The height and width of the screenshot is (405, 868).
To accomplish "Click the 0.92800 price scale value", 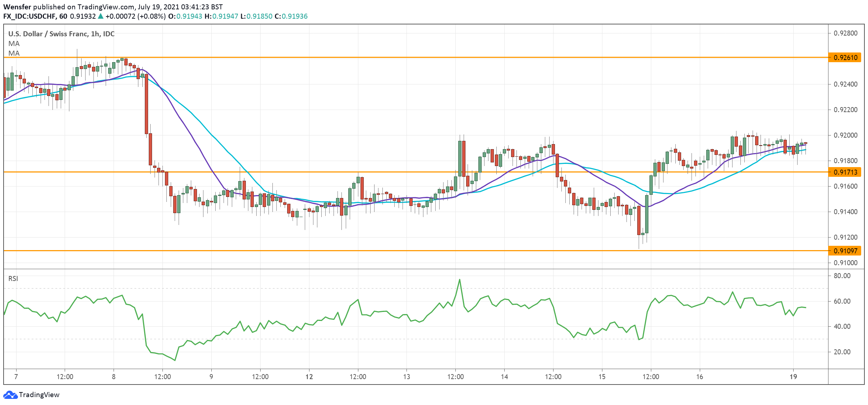I will tap(845, 33).
